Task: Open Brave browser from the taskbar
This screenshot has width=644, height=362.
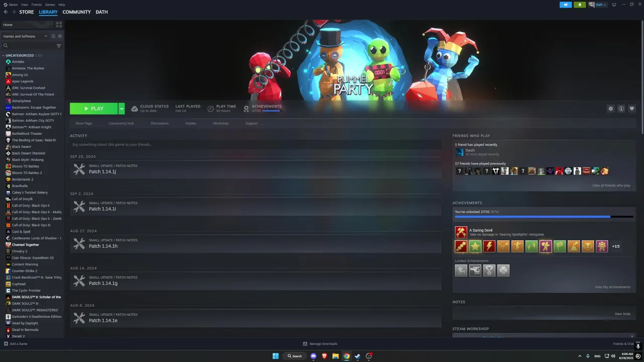Action: coord(325,356)
